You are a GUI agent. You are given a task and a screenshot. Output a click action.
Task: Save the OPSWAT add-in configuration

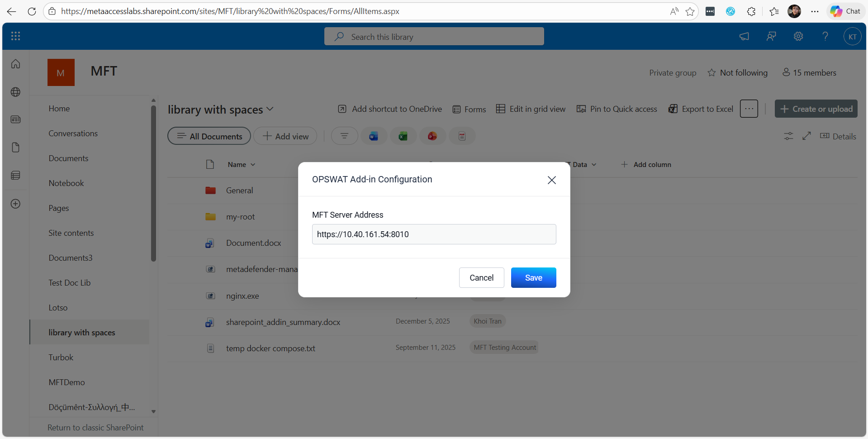tap(533, 277)
